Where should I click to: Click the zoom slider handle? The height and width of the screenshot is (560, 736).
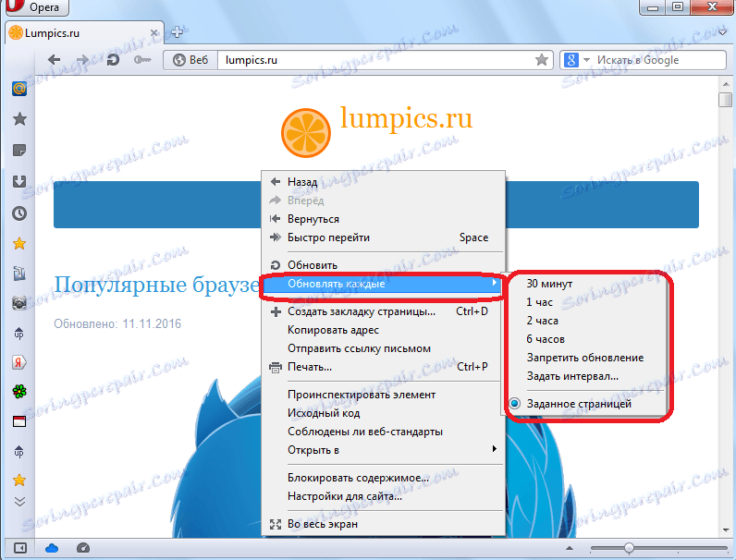pos(630,548)
